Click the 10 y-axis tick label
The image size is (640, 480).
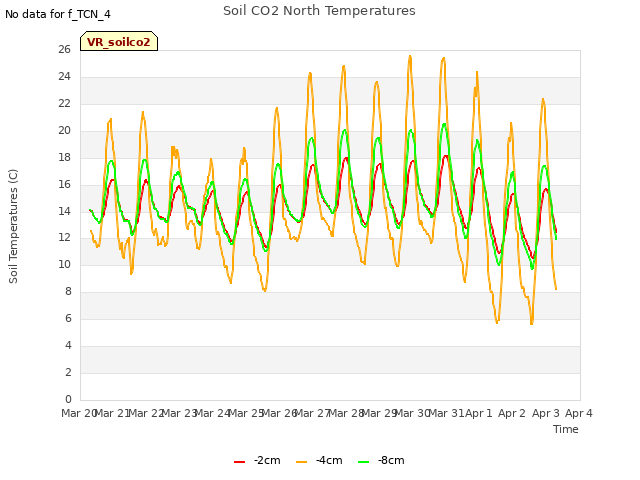click(64, 265)
